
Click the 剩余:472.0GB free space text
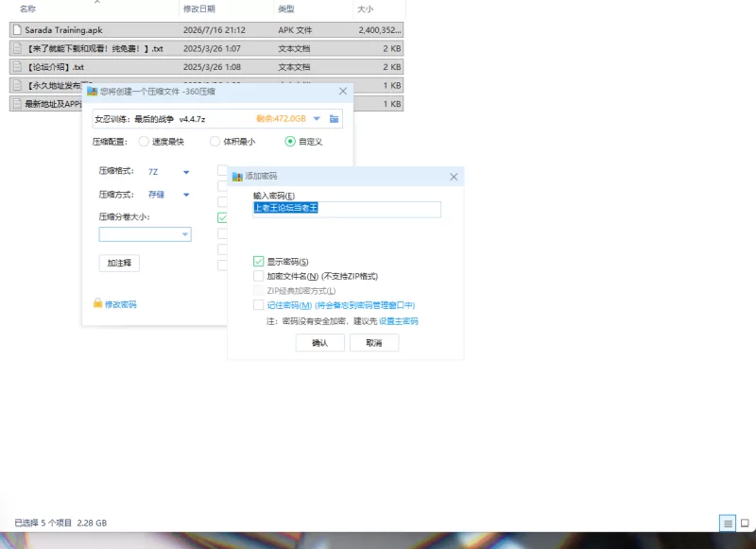[281, 118]
